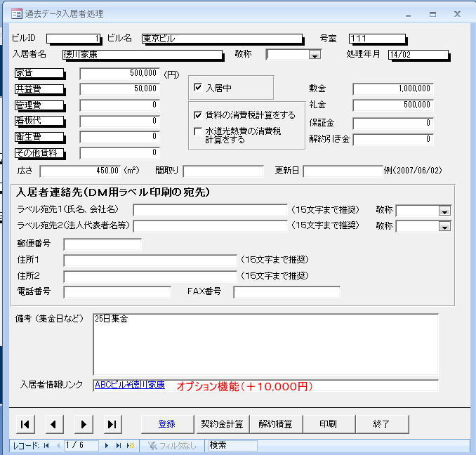Click the 看板代 amount field
This screenshot has height=455, width=476.
click(x=119, y=121)
